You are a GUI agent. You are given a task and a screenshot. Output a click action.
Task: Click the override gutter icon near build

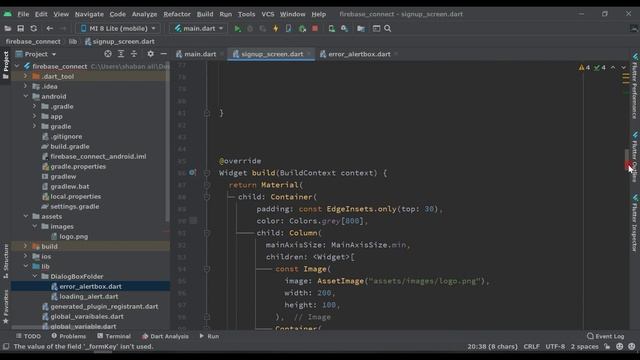pyautogui.click(x=192, y=173)
